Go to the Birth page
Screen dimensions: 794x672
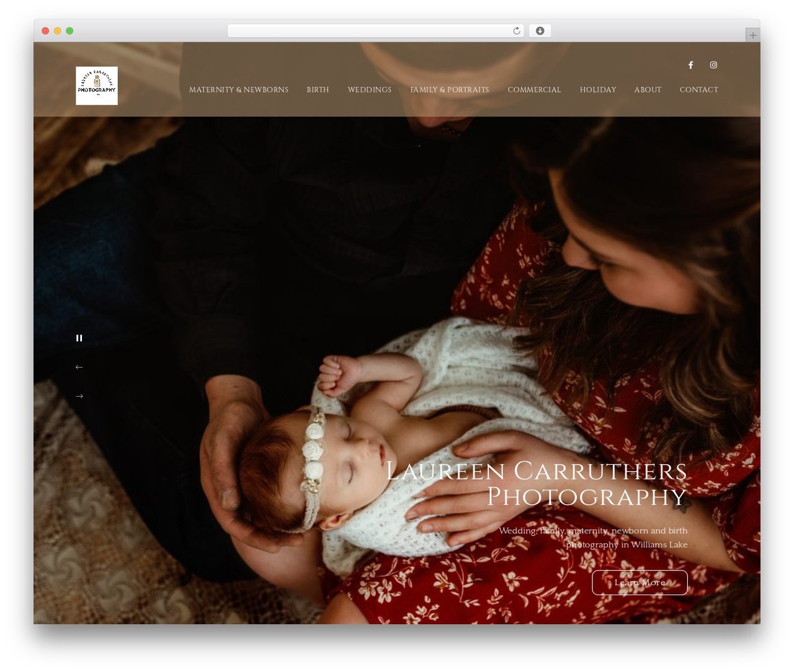click(318, 90)
